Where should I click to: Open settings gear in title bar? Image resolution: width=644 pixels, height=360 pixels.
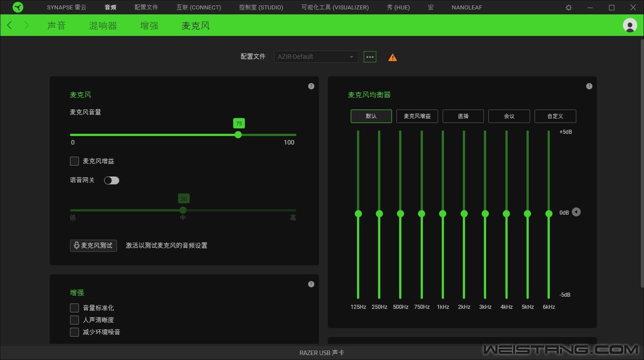(569, 8)
